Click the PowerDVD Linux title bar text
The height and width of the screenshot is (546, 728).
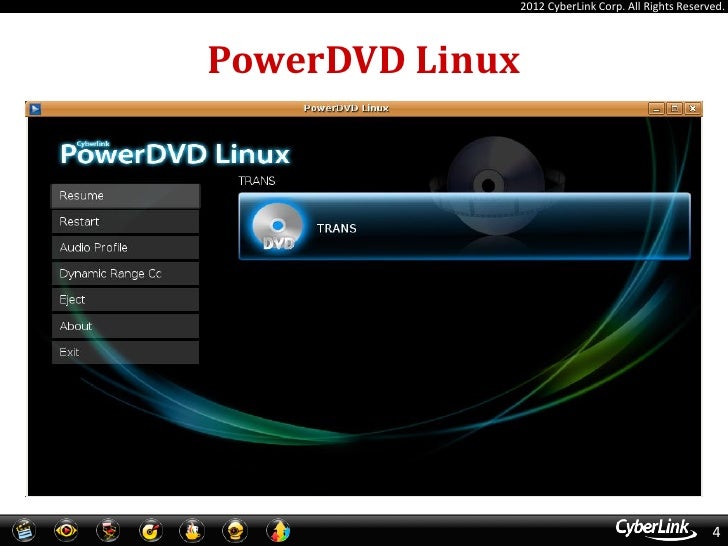346,108
